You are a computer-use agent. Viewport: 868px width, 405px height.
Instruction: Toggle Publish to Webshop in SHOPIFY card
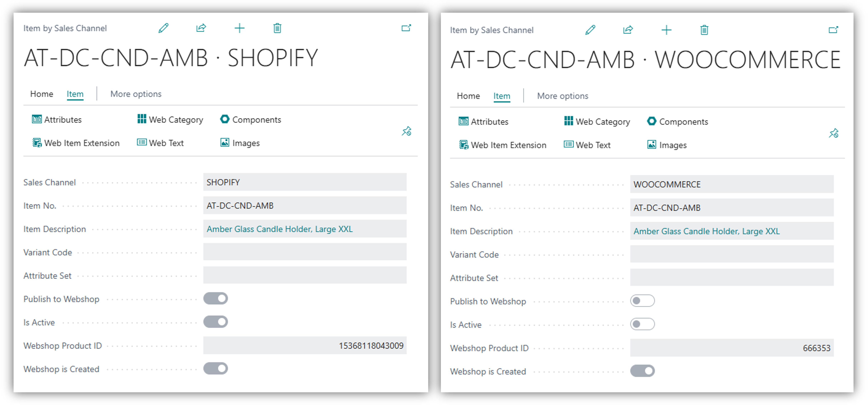tap(216, 299)
